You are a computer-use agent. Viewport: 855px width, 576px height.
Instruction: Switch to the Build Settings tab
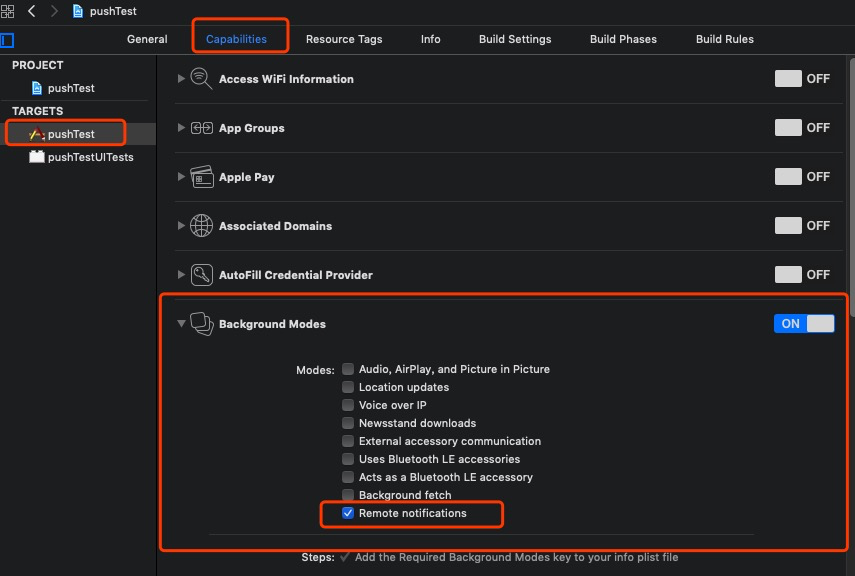[515, 39]
